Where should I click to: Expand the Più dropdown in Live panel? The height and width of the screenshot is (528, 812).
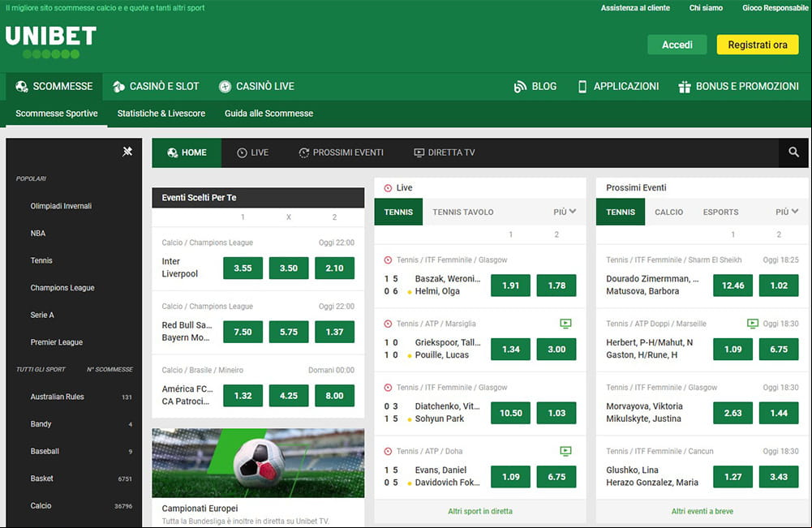565,212
